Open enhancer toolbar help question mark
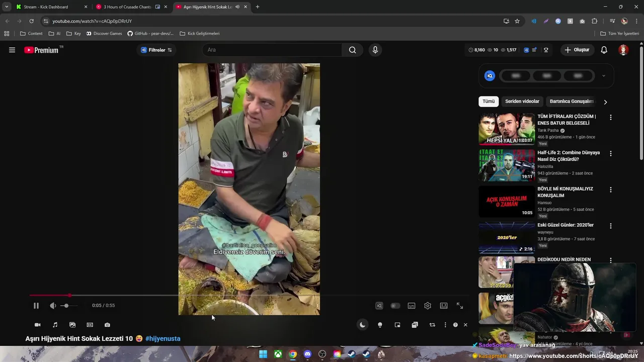This screenshot has height=362, width=644. click(x=455, y=325)
